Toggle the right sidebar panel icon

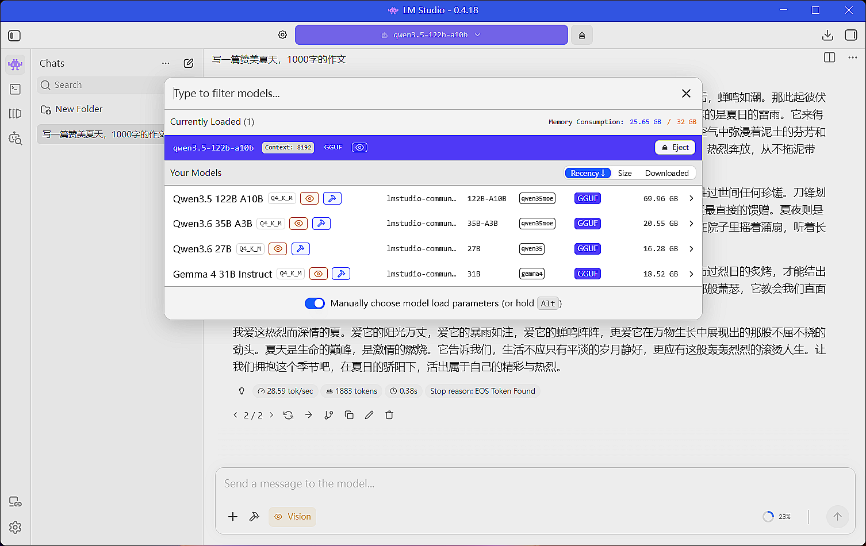(x=851, y=35)
